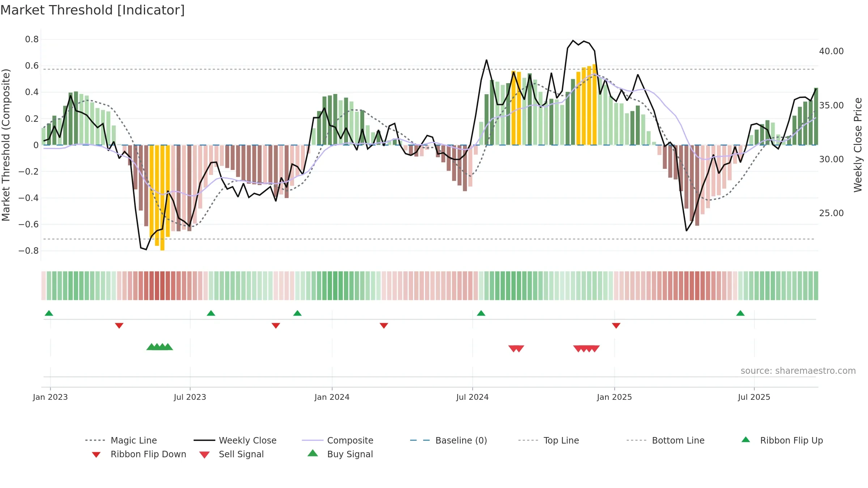Click the Weekly Close peak near November 2024
This screenshot has height=488, width=868.
tap(573, 40)
